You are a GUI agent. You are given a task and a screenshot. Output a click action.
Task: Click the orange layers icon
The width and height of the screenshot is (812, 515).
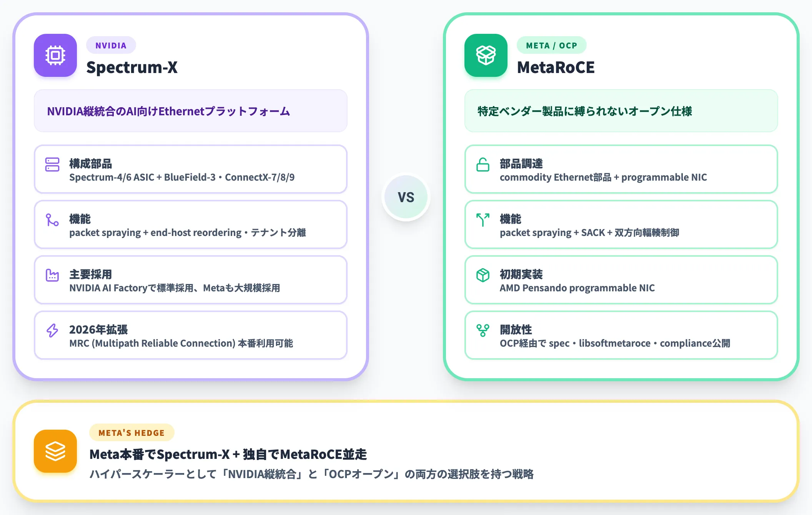tap(55, 451)
